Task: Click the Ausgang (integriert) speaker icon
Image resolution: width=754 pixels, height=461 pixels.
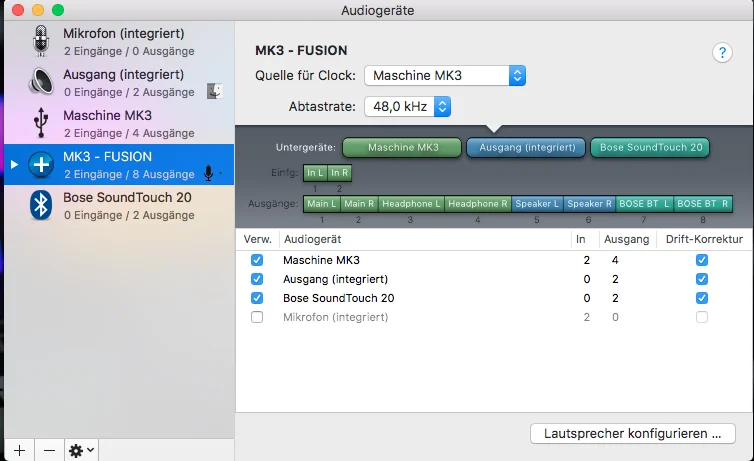Action: (x=41, y=82)
